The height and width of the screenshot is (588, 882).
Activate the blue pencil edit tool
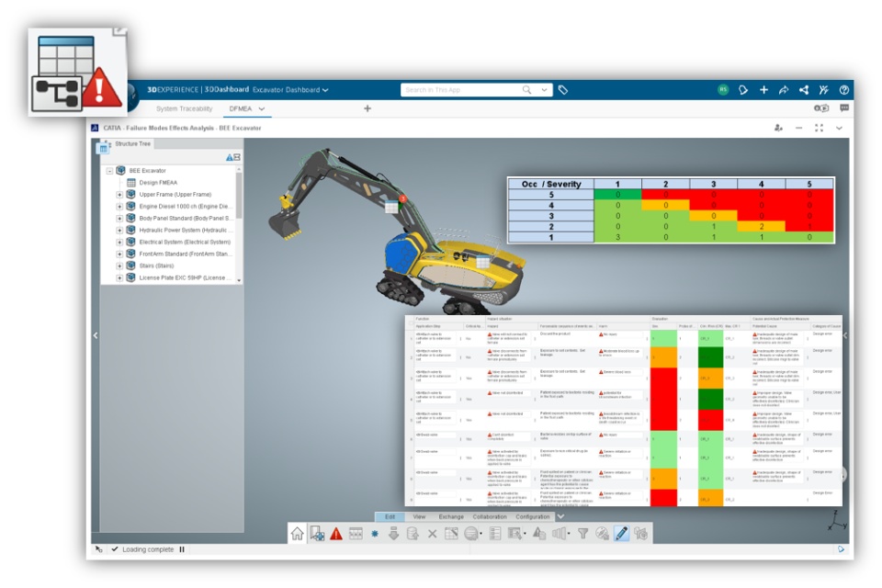[621, 534]
